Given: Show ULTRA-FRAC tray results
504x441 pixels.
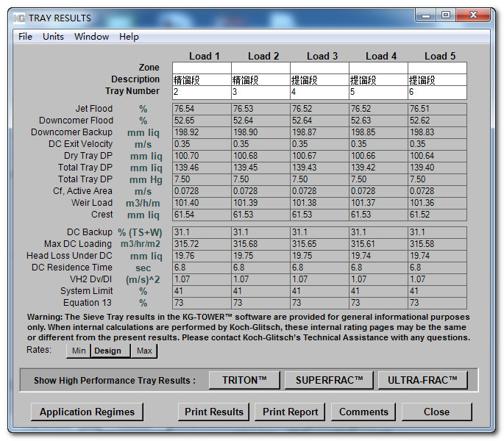Looking at the screenshot, I should click(x=422, y=380).
